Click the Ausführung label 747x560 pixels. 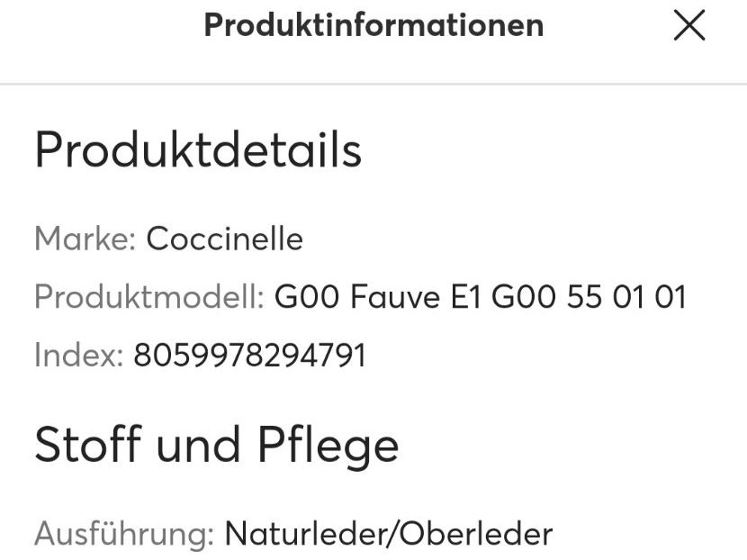coord(124,534)
